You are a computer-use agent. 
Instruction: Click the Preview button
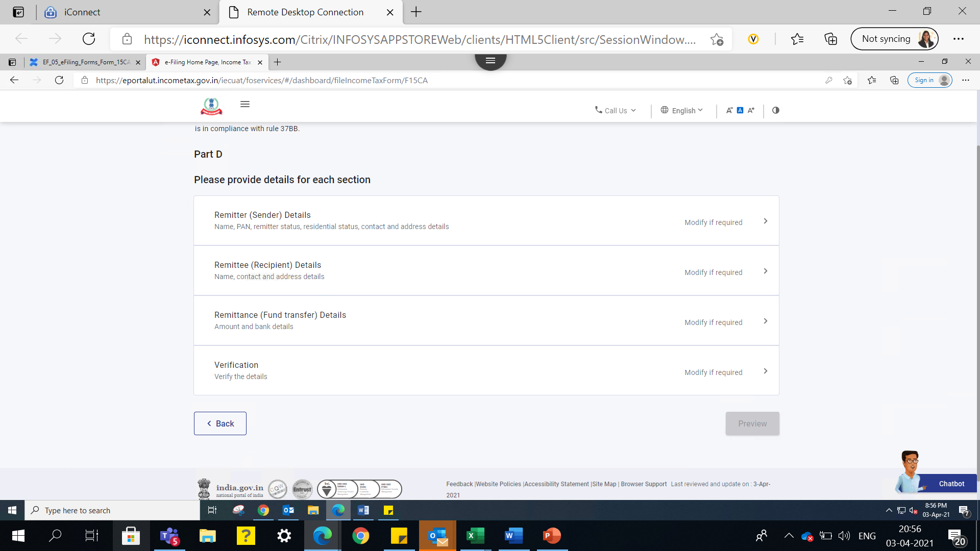[752, 423]
